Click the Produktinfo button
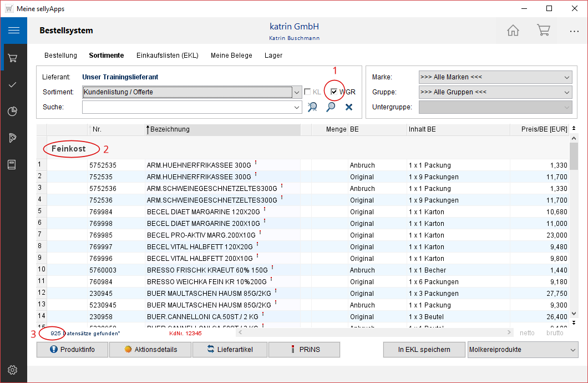The image size is (588, 383). (72, 350)
